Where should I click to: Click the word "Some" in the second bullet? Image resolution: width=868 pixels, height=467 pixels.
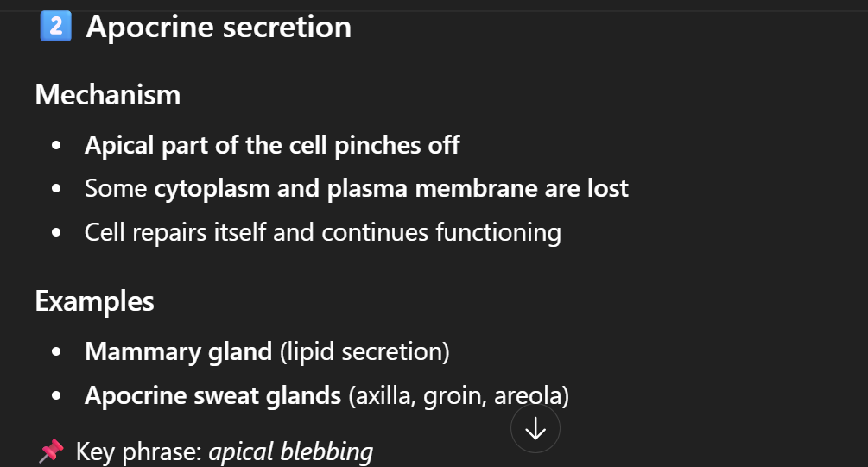pos(115,188)
